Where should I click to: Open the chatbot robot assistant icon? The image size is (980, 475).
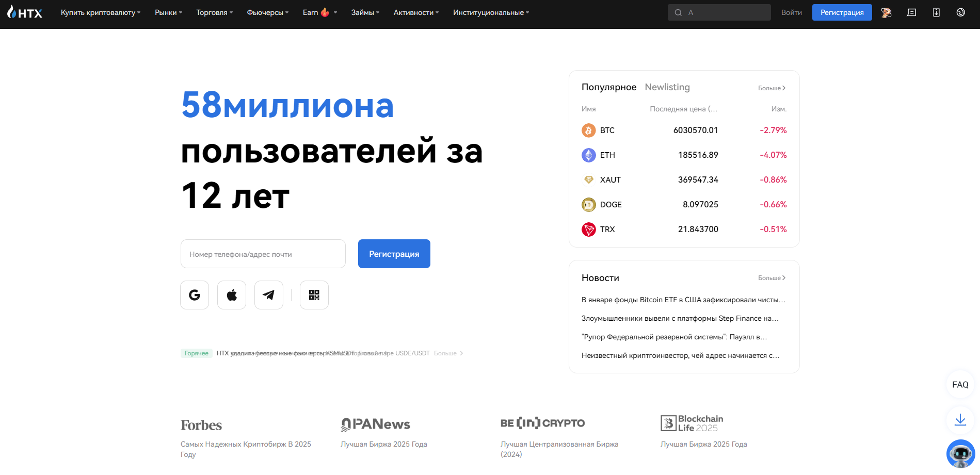tap(960, 454)
